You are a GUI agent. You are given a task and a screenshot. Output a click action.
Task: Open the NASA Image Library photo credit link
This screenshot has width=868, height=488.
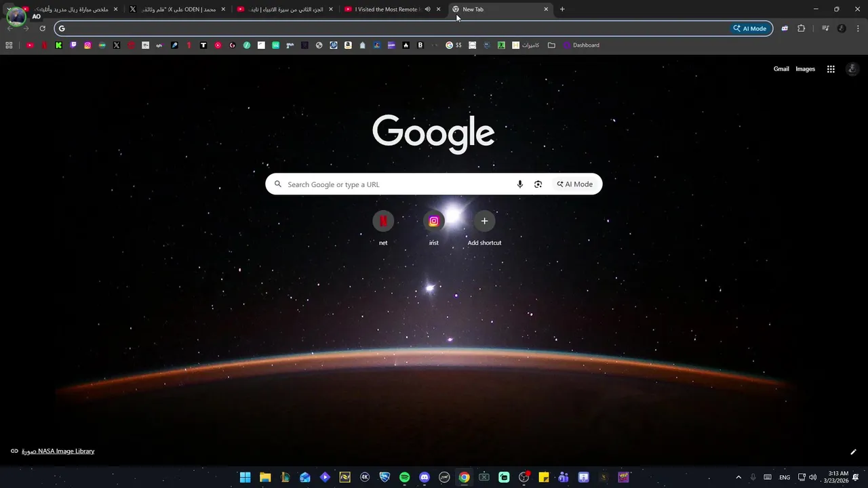coord(58,451)
